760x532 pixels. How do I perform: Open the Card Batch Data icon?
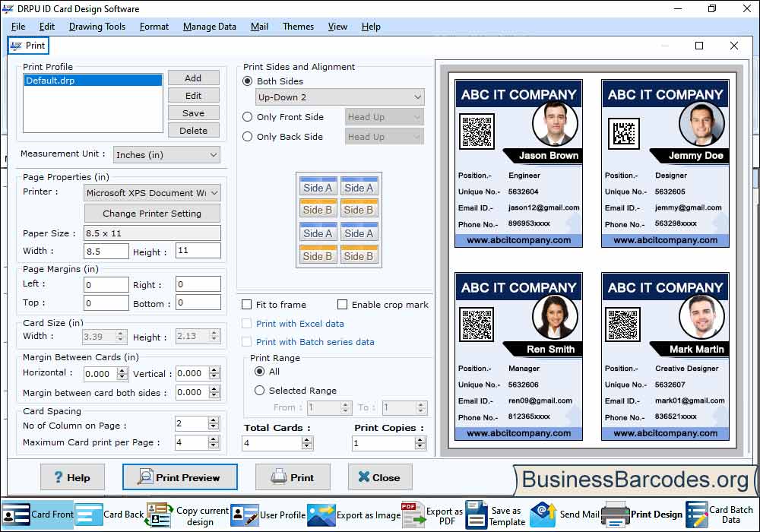pyautogui.click(x=696, y=515)
